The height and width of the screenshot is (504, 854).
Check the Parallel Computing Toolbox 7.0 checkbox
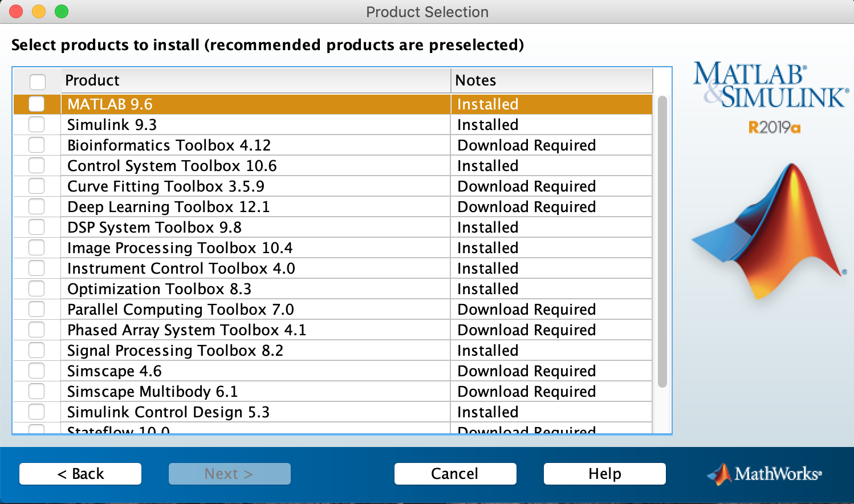click(x=36, y=309)
